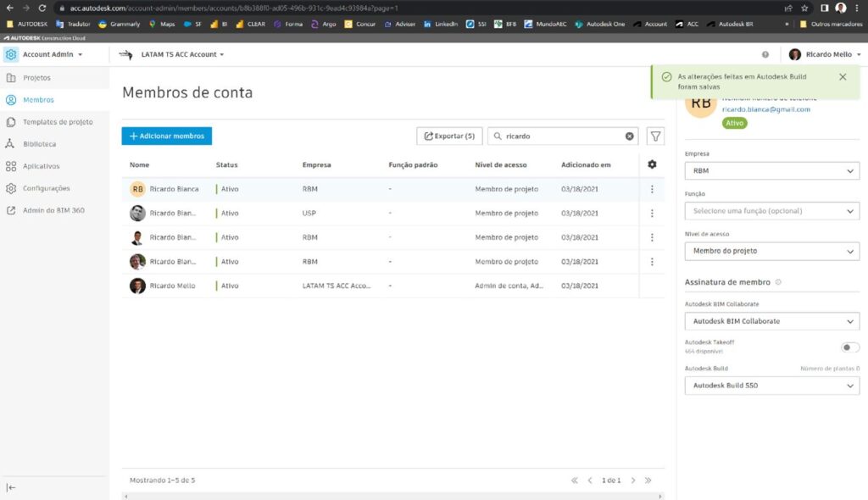Click Ricardo Mello avatar in table
The height and width of the screenshot is (500, 868).
click(137, 286)
